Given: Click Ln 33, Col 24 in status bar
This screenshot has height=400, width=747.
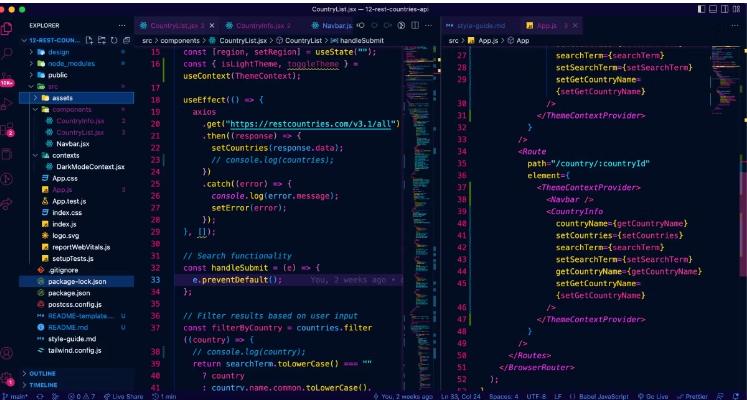Looking at the screenshot, I should (x=461, y=396).
